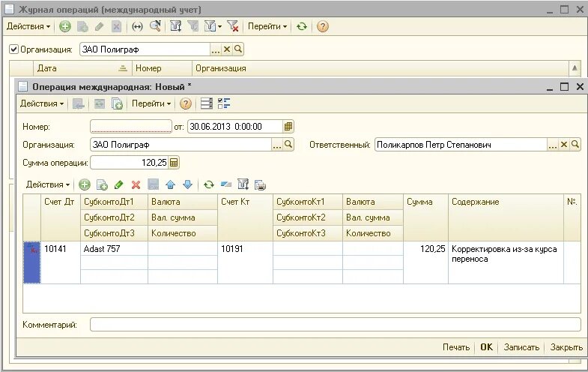The image size is (588, 372).
Task: Print list icon in entries toolbar
Action: click(260, 184)
